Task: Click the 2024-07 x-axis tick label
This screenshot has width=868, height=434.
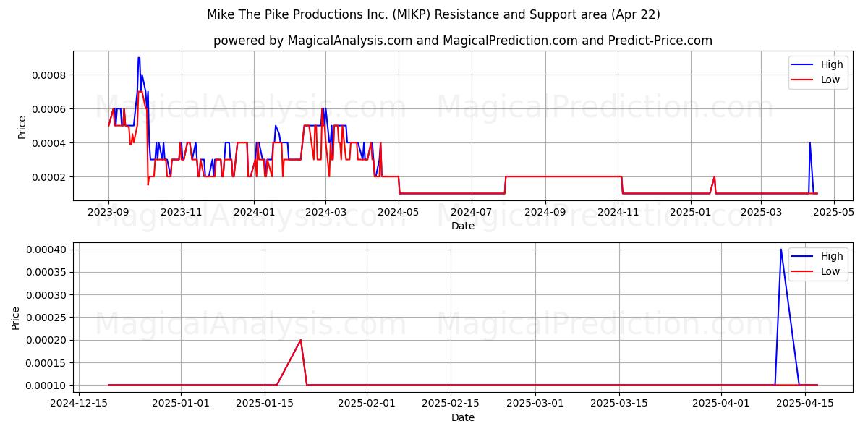Action: 471,212
